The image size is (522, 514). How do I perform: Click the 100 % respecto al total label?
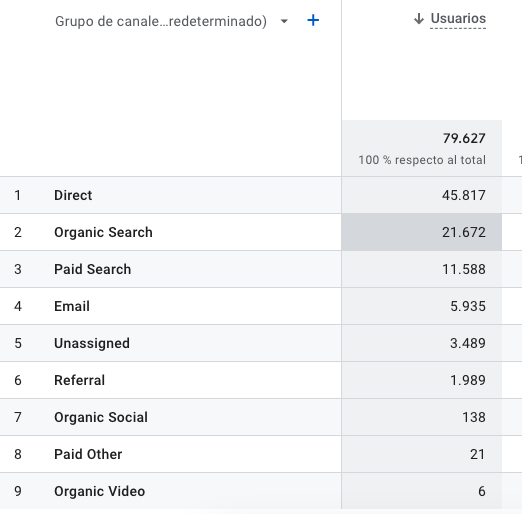pyautogui.click(x=422, y=160)
